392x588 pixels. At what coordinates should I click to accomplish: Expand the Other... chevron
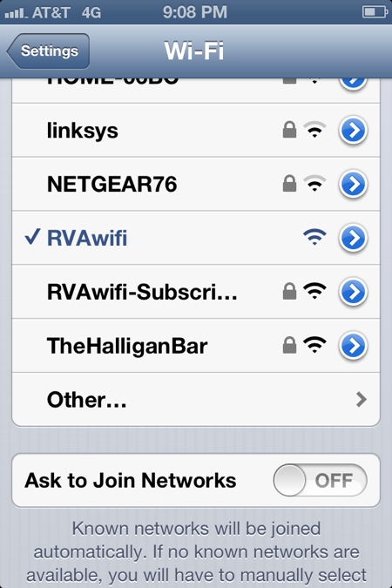[x=361, y=399]
